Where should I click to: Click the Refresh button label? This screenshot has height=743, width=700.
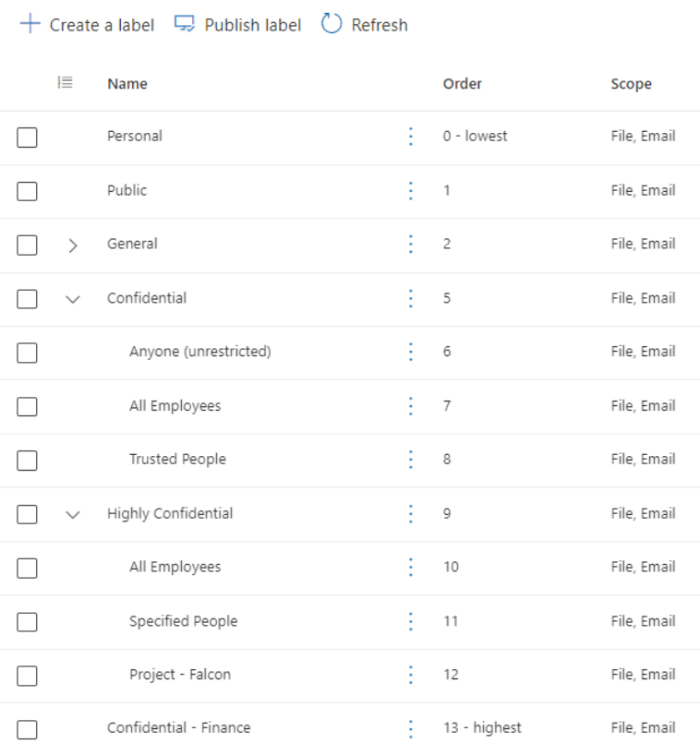coord(379,25)
